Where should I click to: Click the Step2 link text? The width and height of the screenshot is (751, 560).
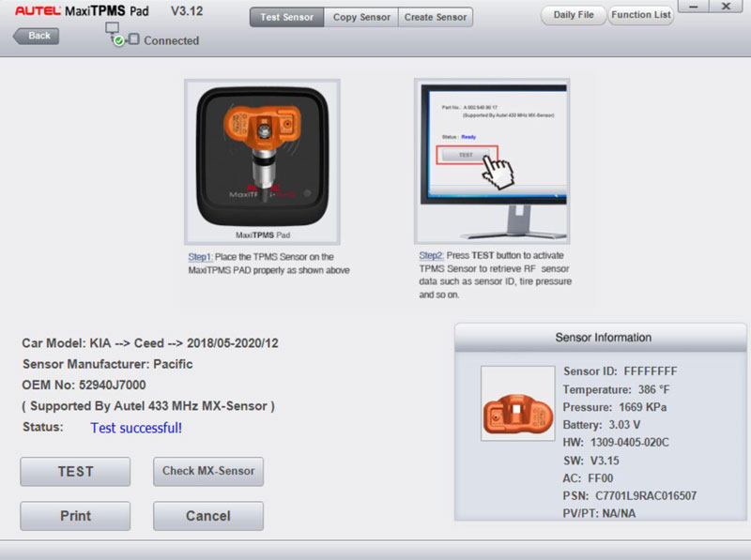click(432, 255)
